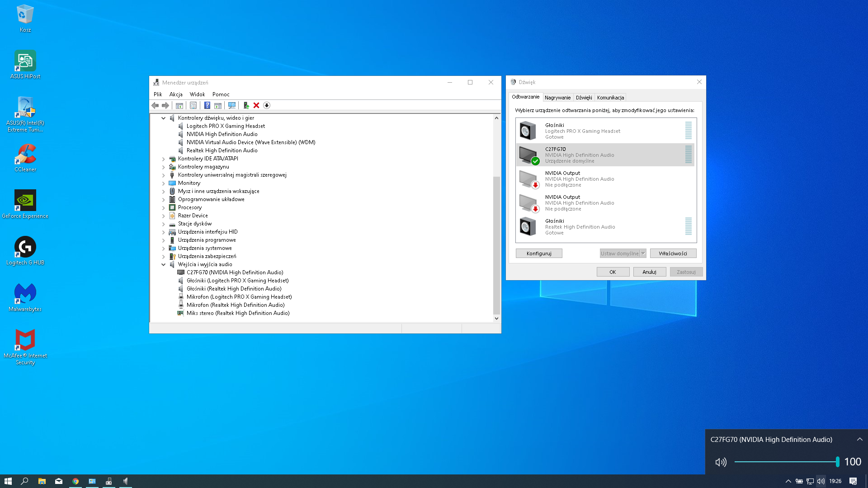This screenshot has height=488, width=868.
Task: Select the CCleaner desktop icon
Action: click(25, 158)
